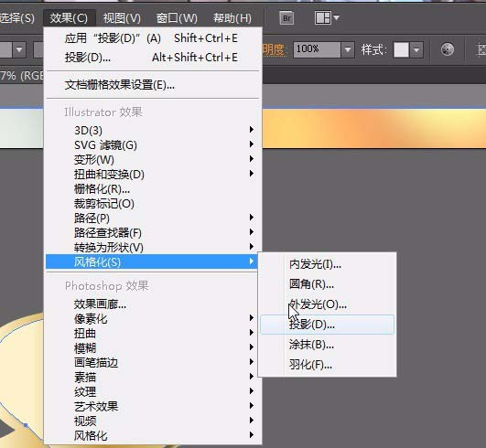This screenshot has width=486, height=448.
Task: Expand the Photoshop 扭曲 submenu
Action: pyautogui.click(x=152, y=333)
